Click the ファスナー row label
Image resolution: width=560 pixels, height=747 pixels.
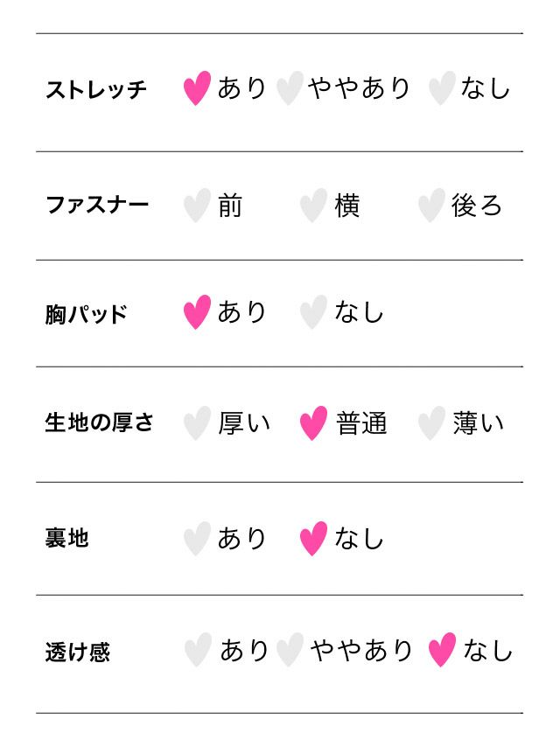(97, 206)
